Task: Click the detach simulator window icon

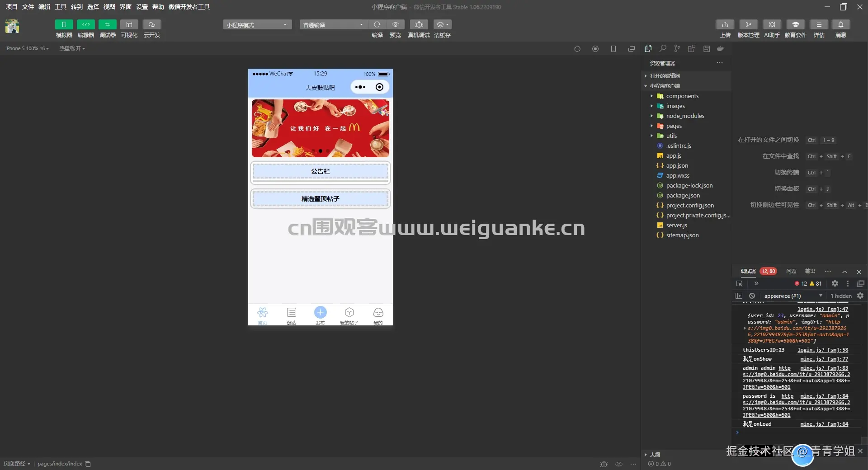Action: click(x=632, y=49)
